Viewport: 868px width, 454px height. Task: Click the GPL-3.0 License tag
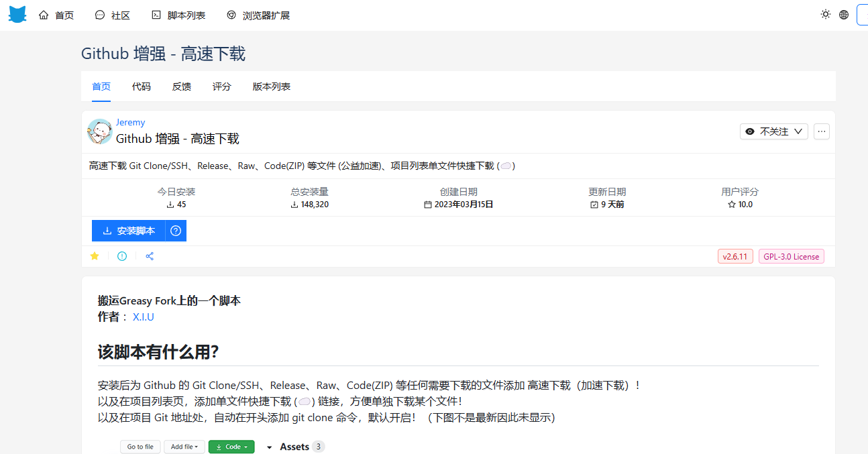[792, 256]
